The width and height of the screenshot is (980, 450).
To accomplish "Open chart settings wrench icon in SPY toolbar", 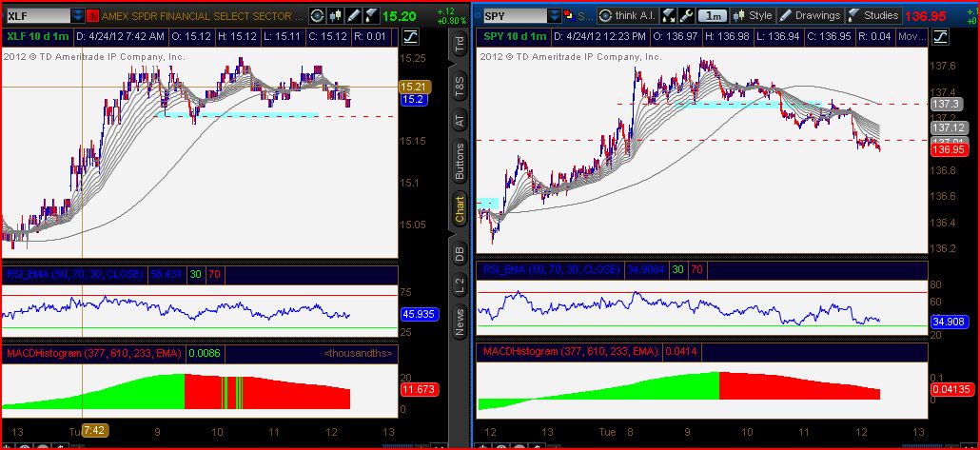I will click(x=686, y=15).
